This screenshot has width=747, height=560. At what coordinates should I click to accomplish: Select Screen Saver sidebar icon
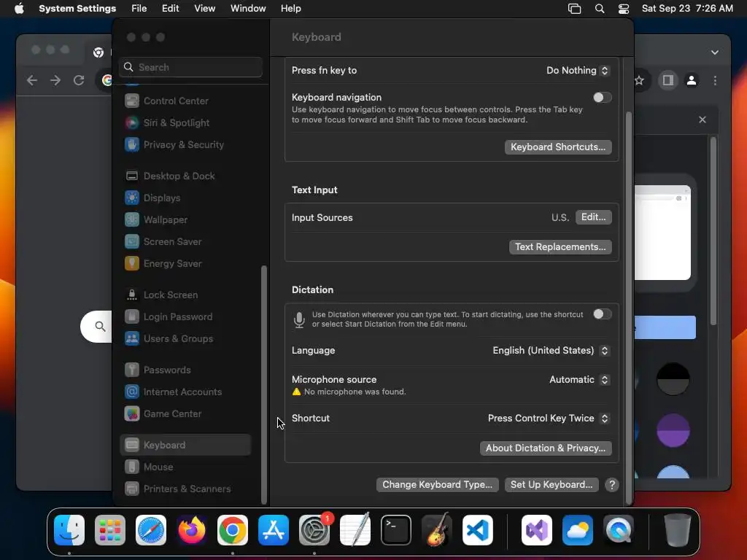click(132, 242)
